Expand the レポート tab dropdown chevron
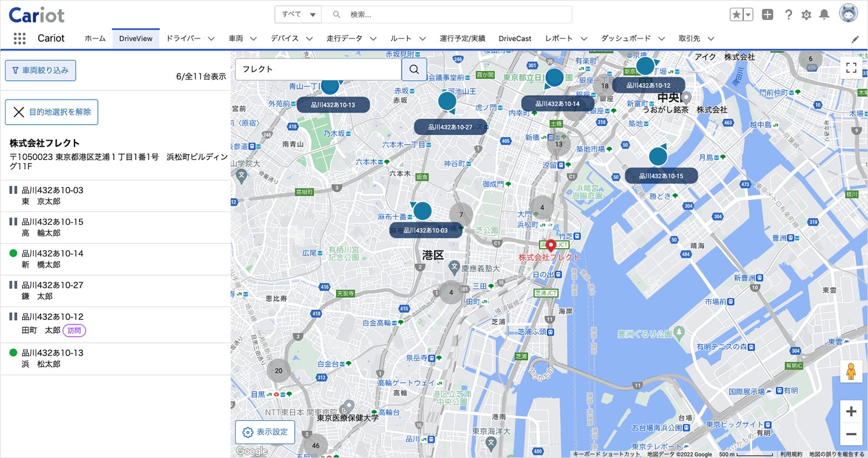The width and height of the screenshot is (868, 458). tap(584, 39)
